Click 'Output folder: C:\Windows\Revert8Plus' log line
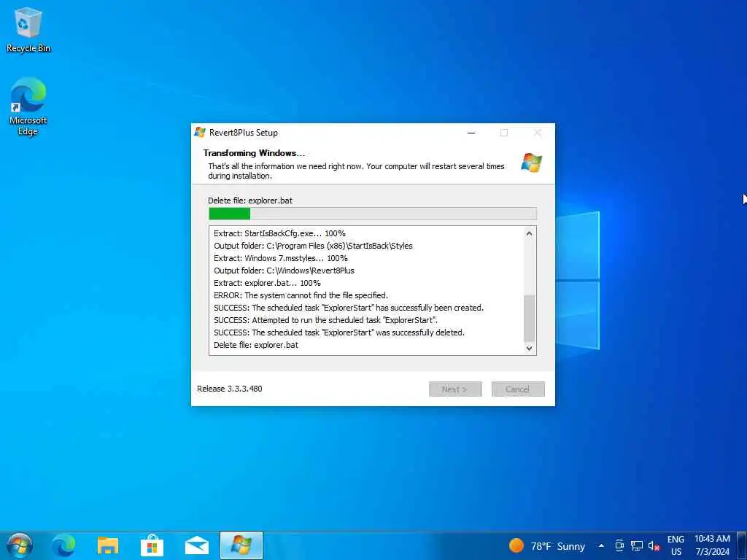This screenshot has height=560, width=747. click(284, 271)
